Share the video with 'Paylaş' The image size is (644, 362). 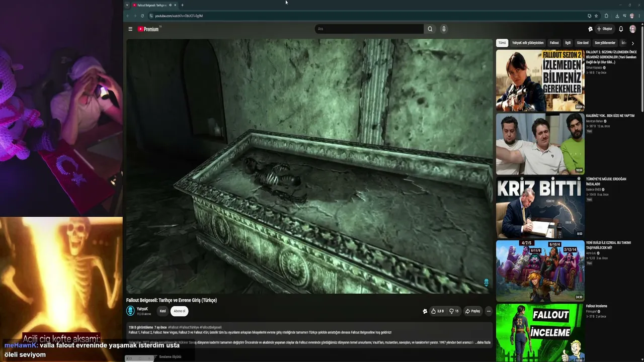(x=473, y=311)
